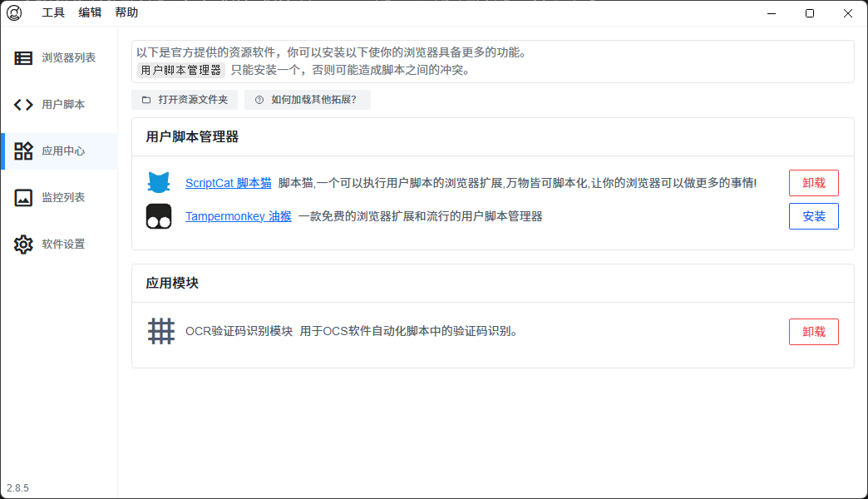Viewport: 868px width, 499px height.
Task: Click the OCR module hash grid icon
Action: (x=161, y=331)
